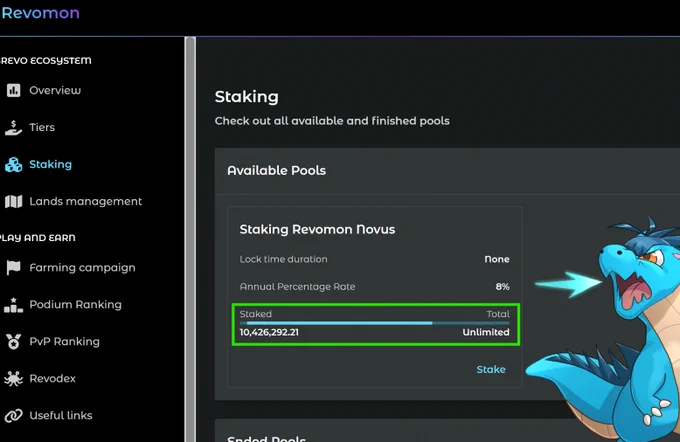The width and height of the screenshot is (680, 442).
Task: Click the Tiers hand-with-dollar icon
Action: tap(13, 128)
